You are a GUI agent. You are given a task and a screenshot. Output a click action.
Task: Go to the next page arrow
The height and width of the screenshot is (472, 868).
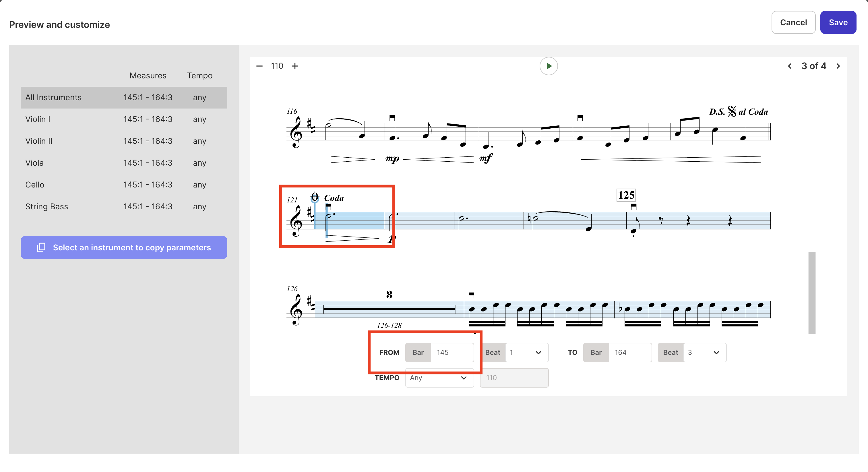pos(838,66)
